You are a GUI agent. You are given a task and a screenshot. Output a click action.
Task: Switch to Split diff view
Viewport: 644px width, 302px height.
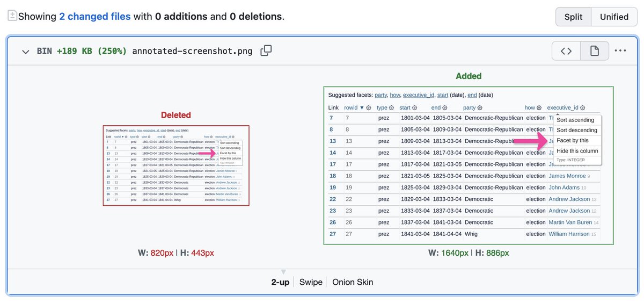pos(573,17)
